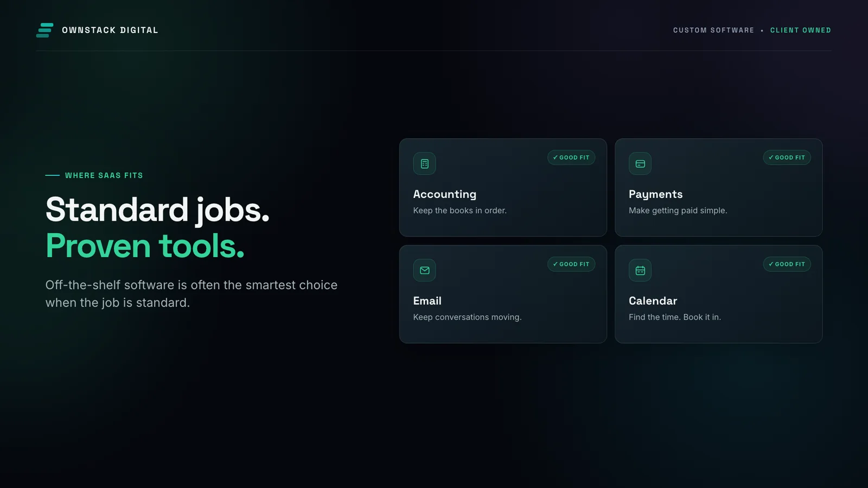Click the Payments card title
Screen dimensions: 868x488
point(656,194)
